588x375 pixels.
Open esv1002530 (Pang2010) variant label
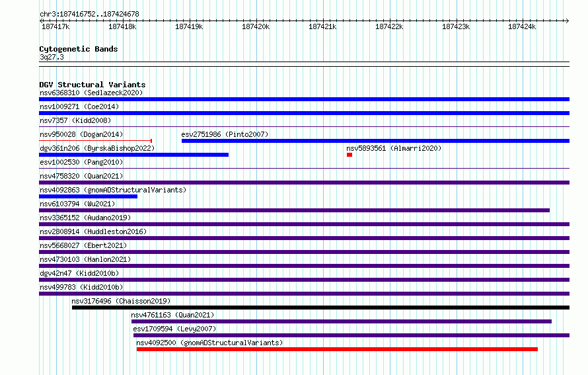(81, 162)
